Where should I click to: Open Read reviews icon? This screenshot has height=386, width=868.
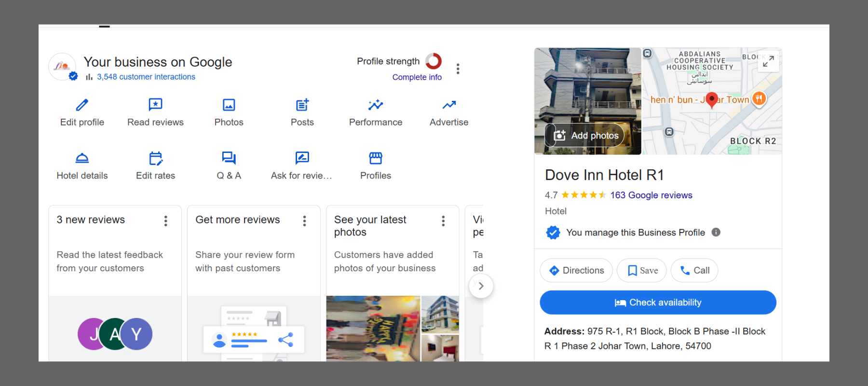point(155,105)
